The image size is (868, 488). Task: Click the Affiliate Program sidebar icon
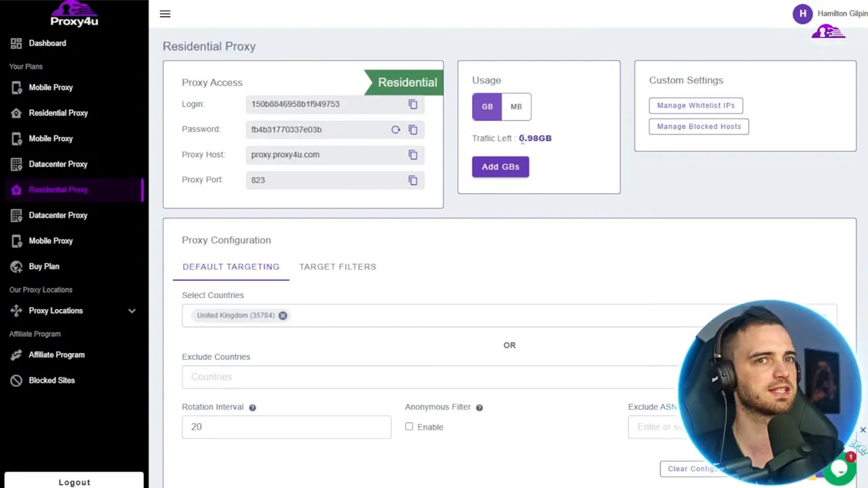(x=16, y=354)
